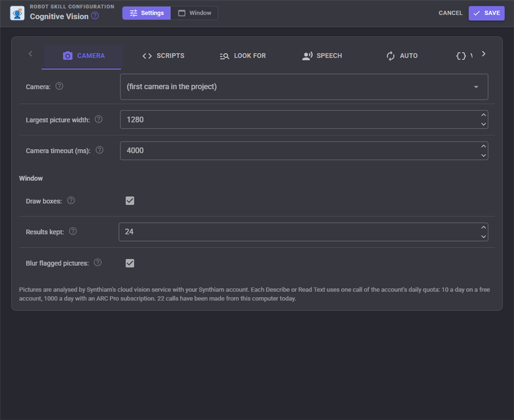Screen dimensions: 514x420
Task: Decrease Camera timeout value
Action: [483, 155]
